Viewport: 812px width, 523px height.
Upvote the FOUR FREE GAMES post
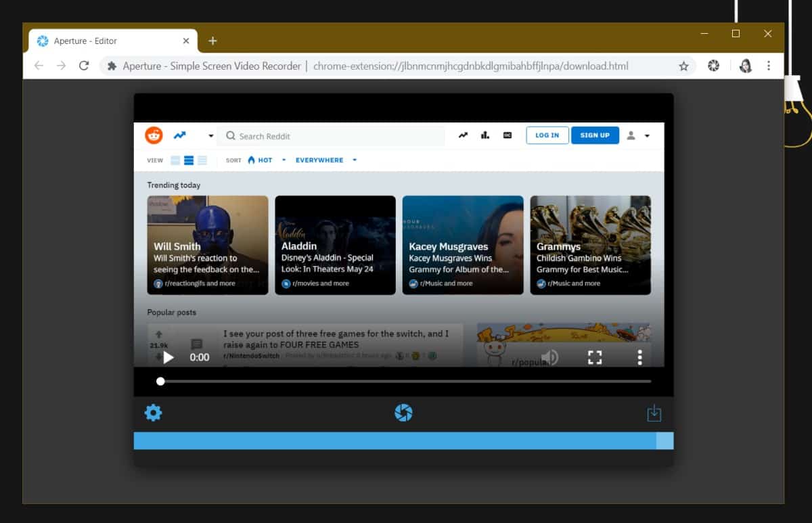pyautogui.click(x=159, y=334)
